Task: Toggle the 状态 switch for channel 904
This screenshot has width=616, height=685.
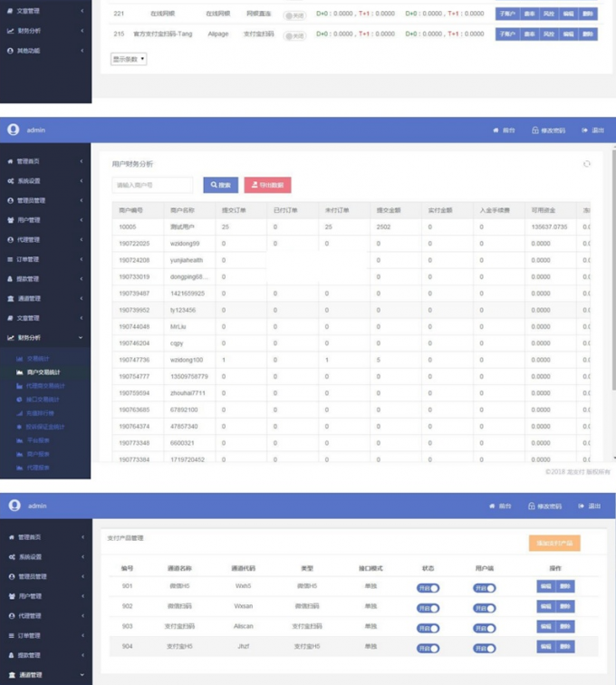Action: pos(428,648)
